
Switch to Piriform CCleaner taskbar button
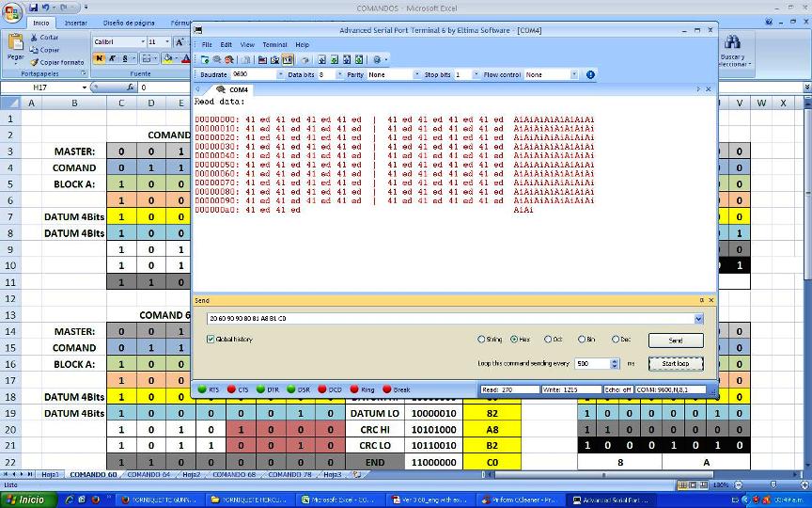522,500
